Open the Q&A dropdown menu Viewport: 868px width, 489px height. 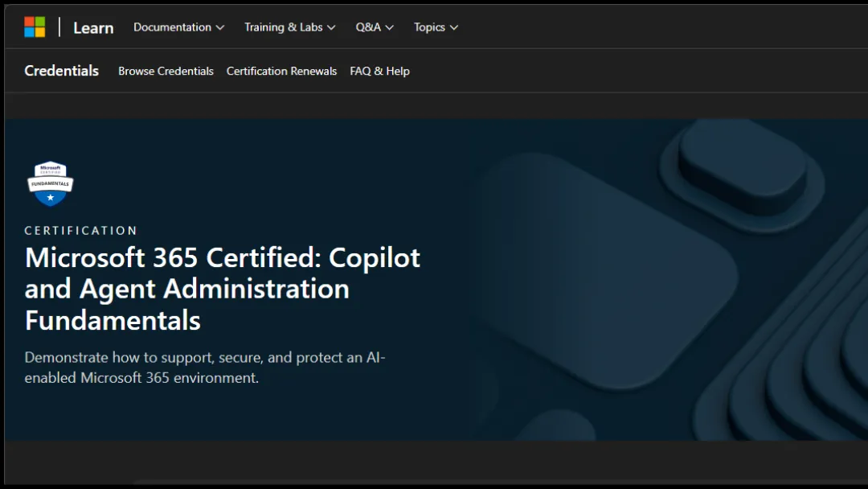tap(375, 27)
